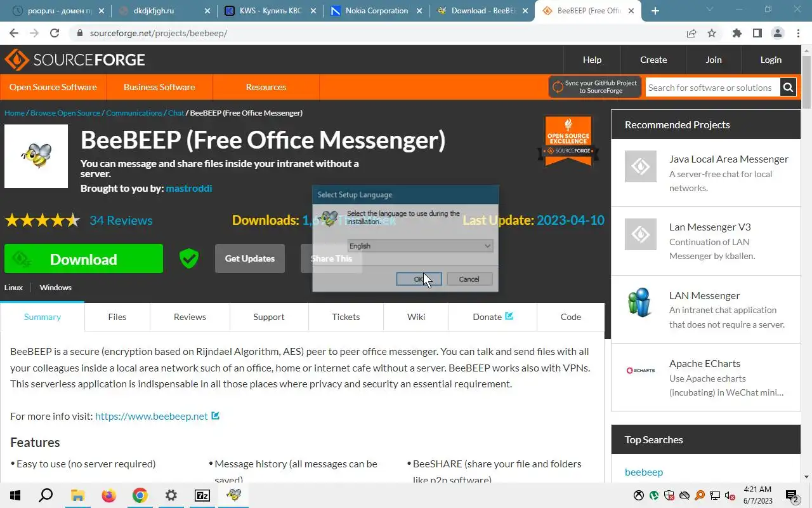Click Join in top navigation
Image resolution: width=812 pixels, height=508 pixels.
(x=714, y=60)
